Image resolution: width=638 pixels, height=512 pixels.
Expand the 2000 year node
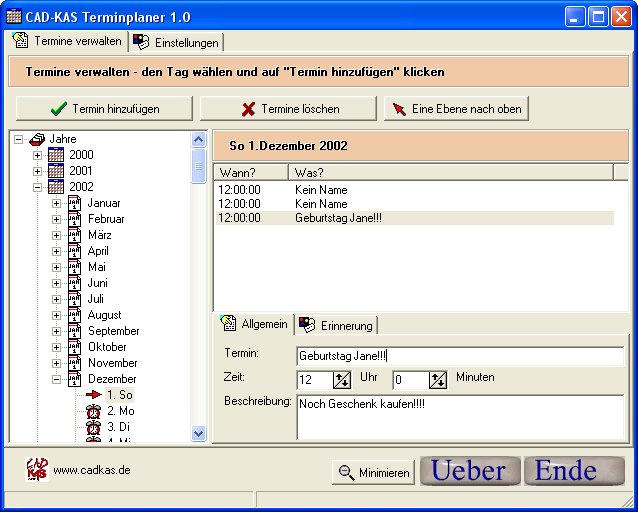point(38,155)
